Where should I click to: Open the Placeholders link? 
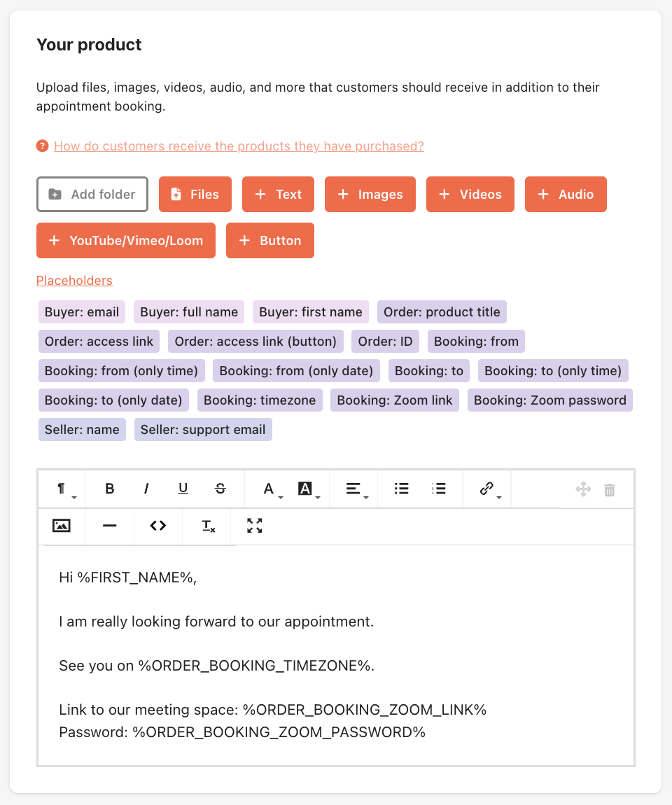click(74, 280)
